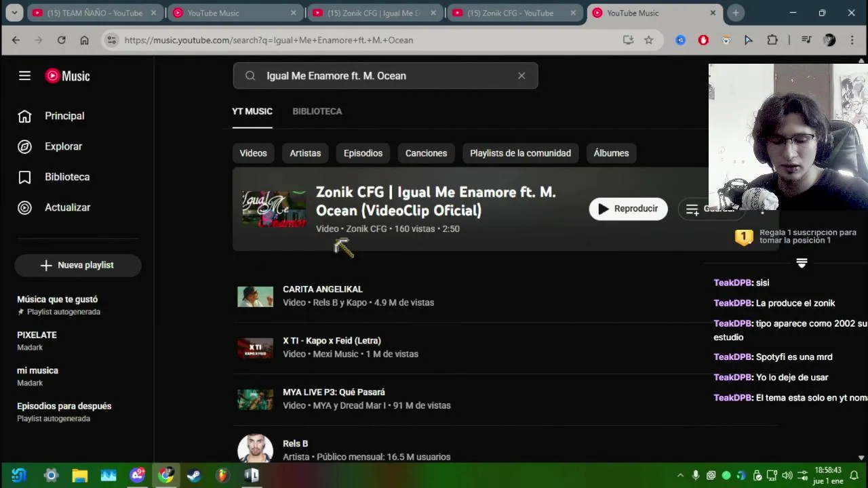
Task: Open the blue camera extension icon
Action: [x=681, y=40]
